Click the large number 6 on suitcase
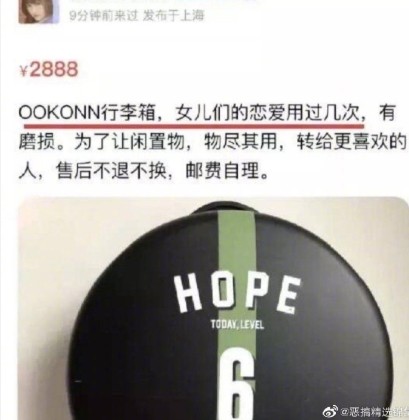 pyautogui.click(x=237, y=383)
